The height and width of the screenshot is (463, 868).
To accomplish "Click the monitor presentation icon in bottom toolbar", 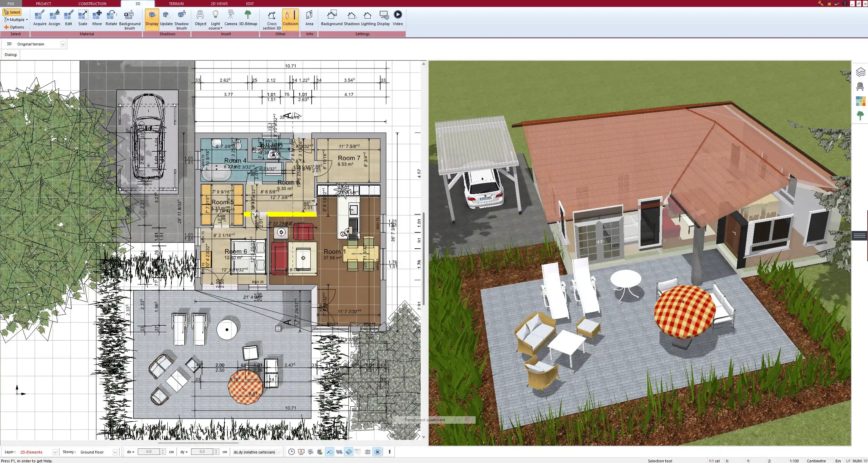I will [x=301, y=452].
